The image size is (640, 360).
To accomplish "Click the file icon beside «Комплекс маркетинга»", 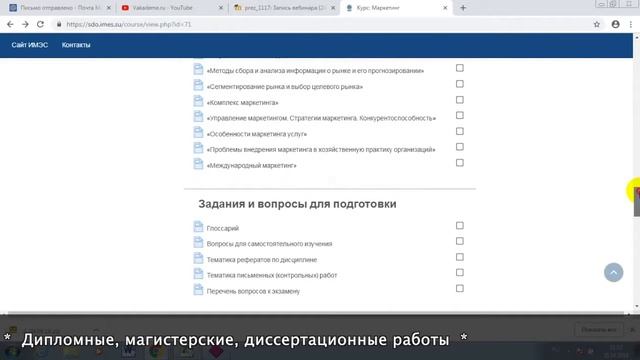I will pos(198,101).
